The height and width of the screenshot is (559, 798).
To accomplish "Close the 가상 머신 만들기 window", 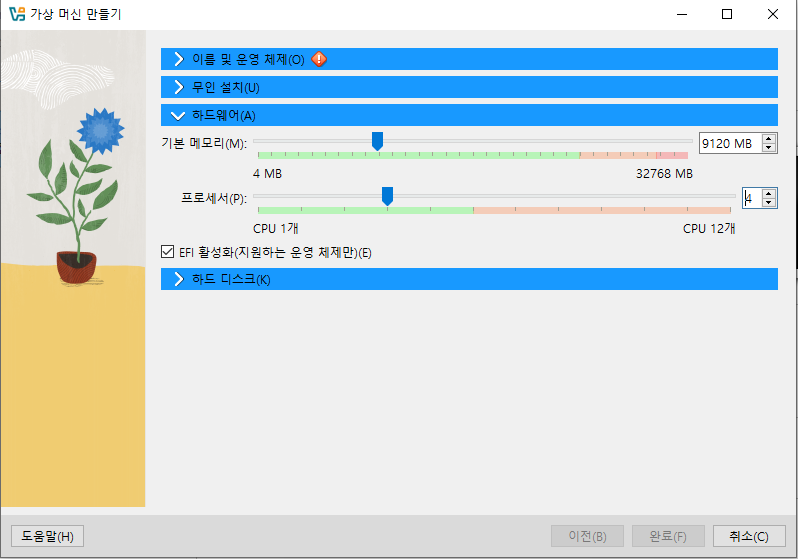I will (x=773, y=14).
